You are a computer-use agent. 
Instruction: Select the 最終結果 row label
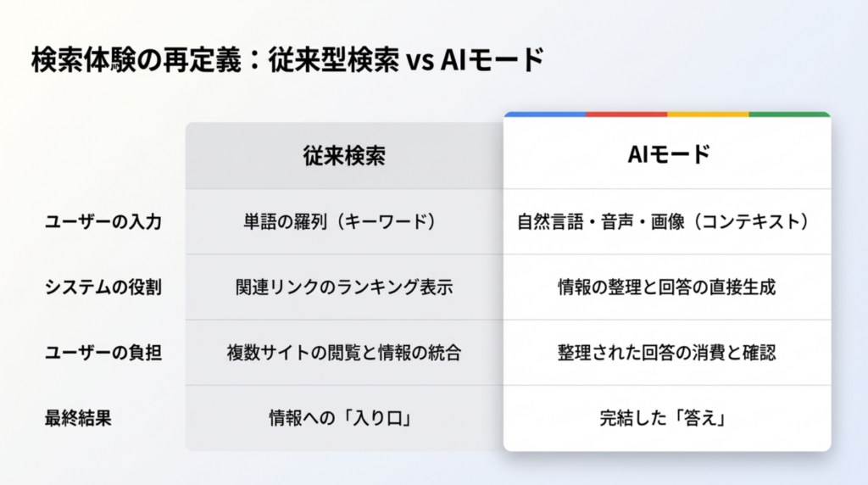pos(78,418)
